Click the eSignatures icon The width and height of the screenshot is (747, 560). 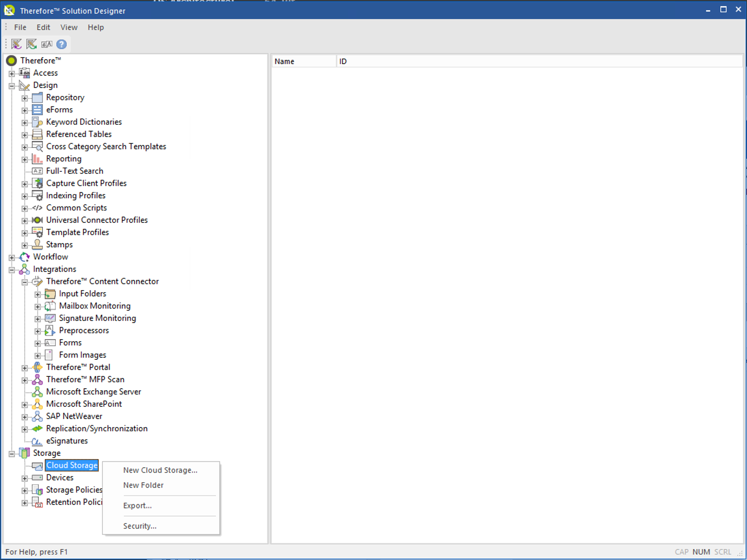[37, 441]
